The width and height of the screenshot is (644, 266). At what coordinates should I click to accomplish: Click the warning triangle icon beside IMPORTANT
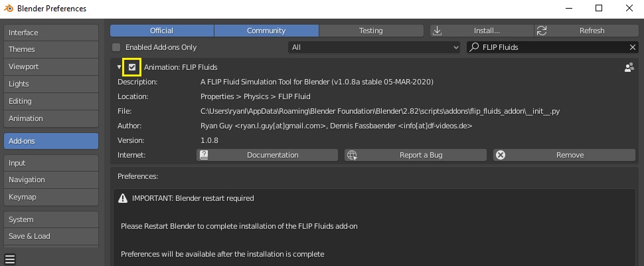coord(123,199)
